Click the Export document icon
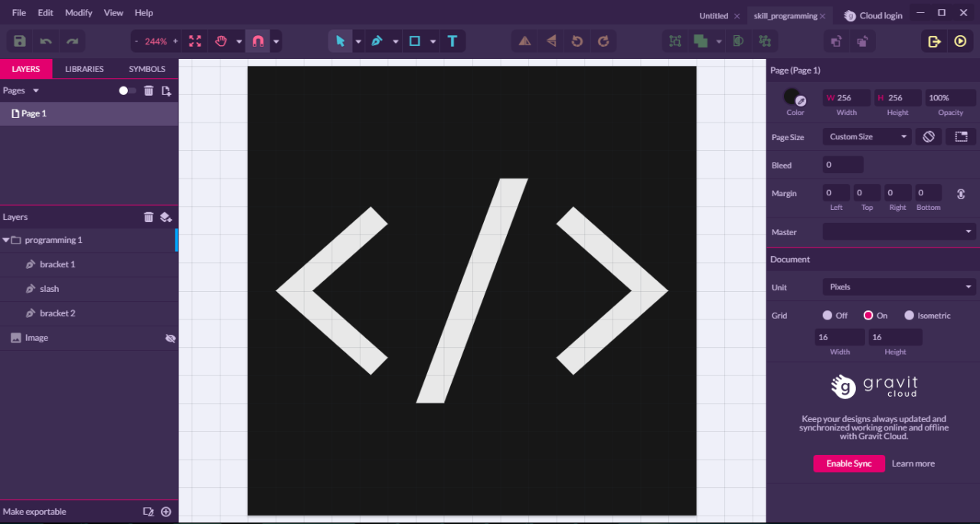The width and height of the screenshot is (980, 524). 934,41
